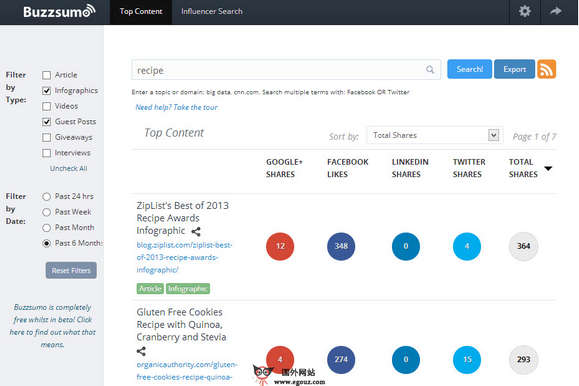Uncheck the Infographics filter checkbox
This screenshot has width=579, height=386.
47,91
